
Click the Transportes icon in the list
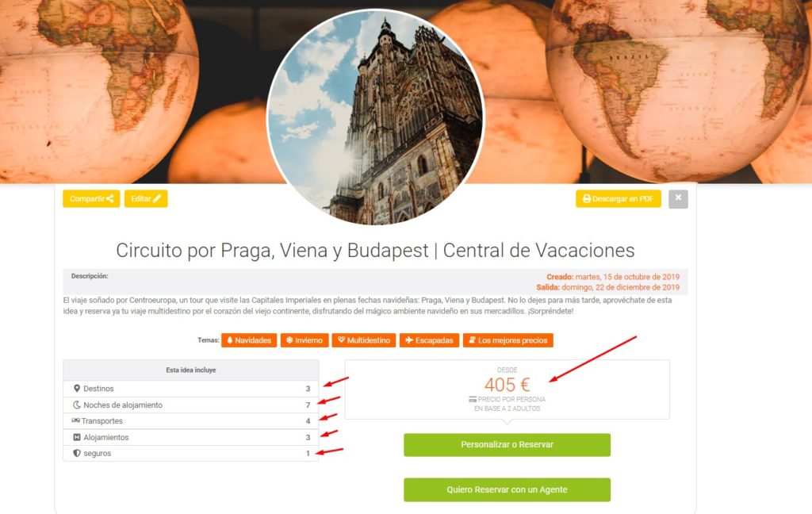(x=75, y=420)
